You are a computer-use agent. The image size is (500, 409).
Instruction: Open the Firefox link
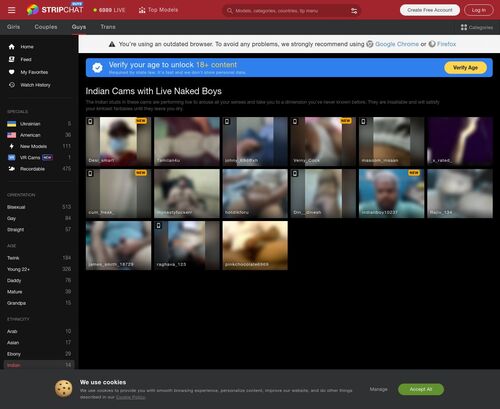tap(446, 44)
